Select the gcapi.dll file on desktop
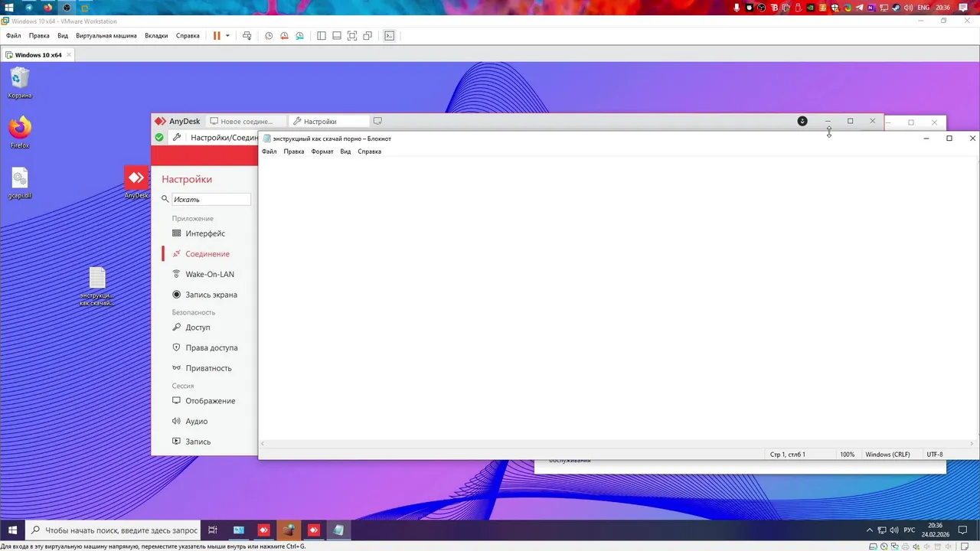 (20, 183)
